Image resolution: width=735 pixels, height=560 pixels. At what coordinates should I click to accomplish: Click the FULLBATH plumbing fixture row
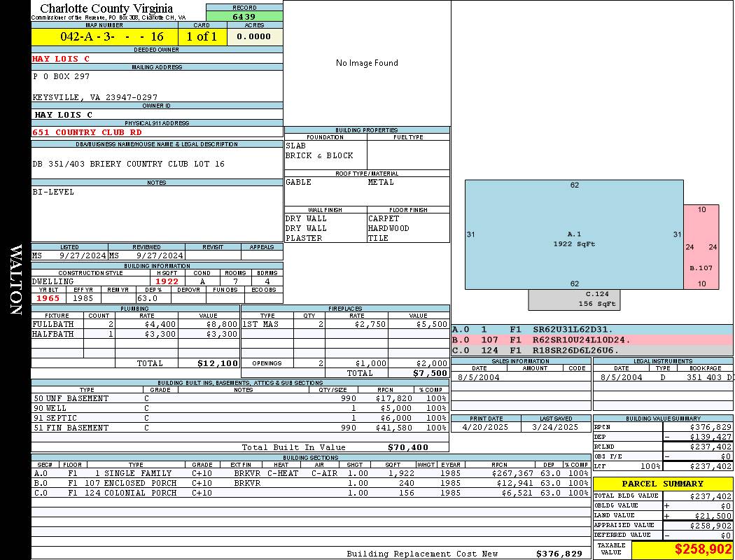point(136,324)
